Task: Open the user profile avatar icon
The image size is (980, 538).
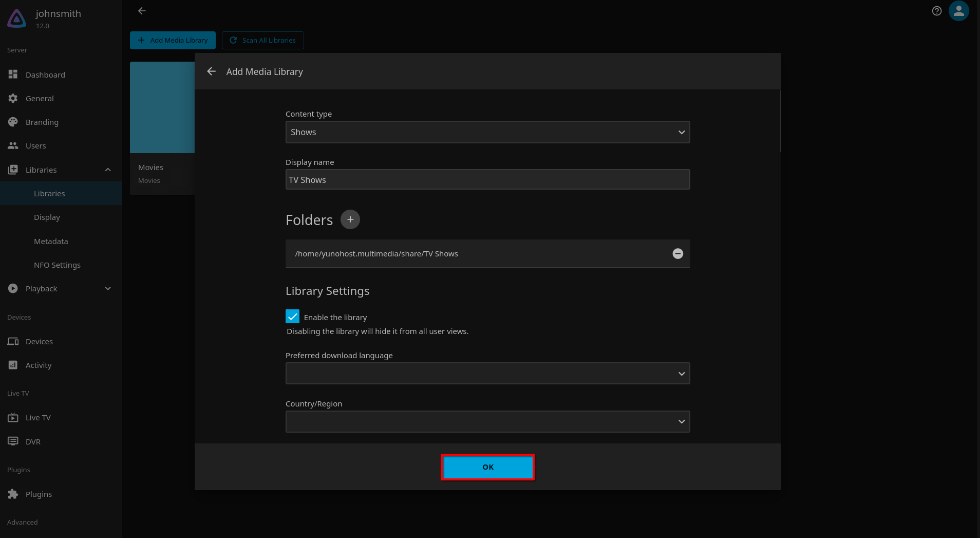Action: [958, 11]
